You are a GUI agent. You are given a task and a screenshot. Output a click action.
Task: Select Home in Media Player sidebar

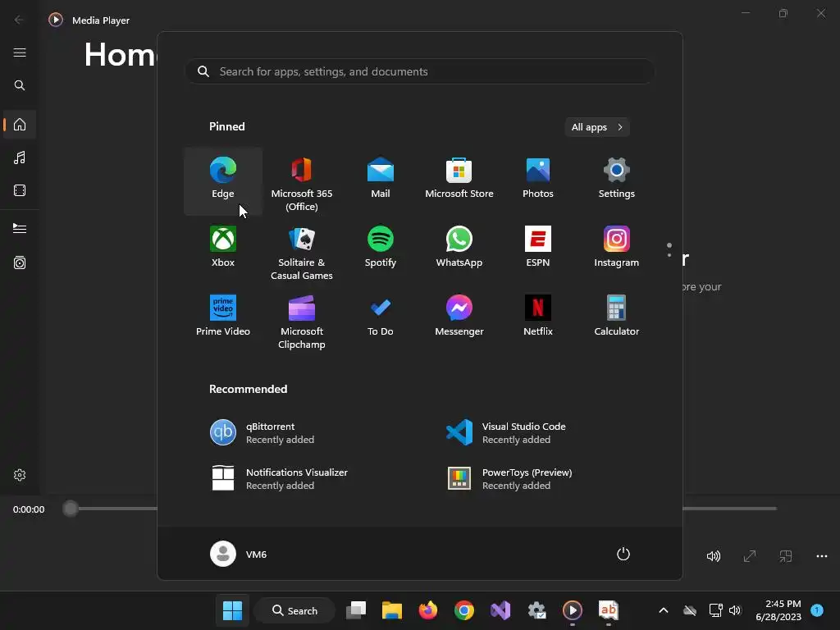(x=20, y=125)
